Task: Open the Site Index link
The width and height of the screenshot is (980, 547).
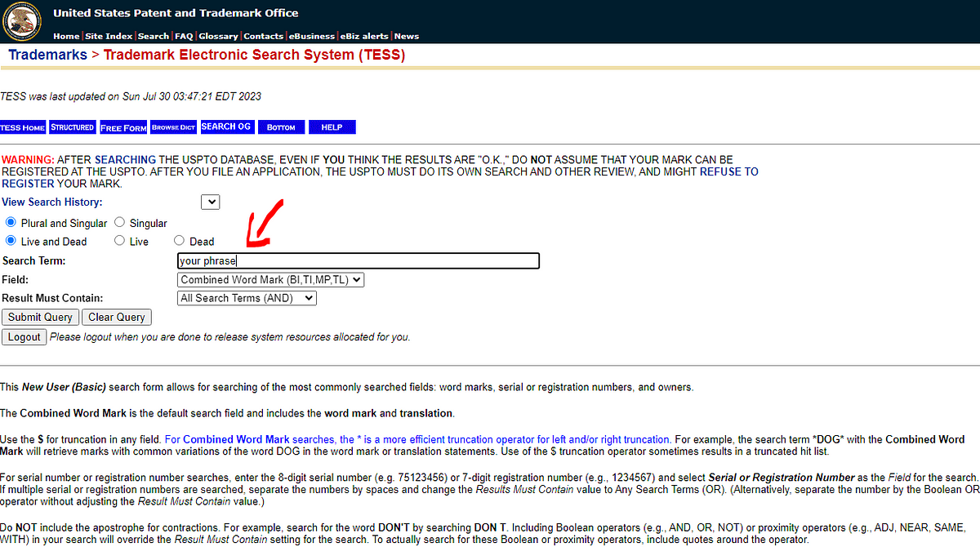Action: click(109, 36)
